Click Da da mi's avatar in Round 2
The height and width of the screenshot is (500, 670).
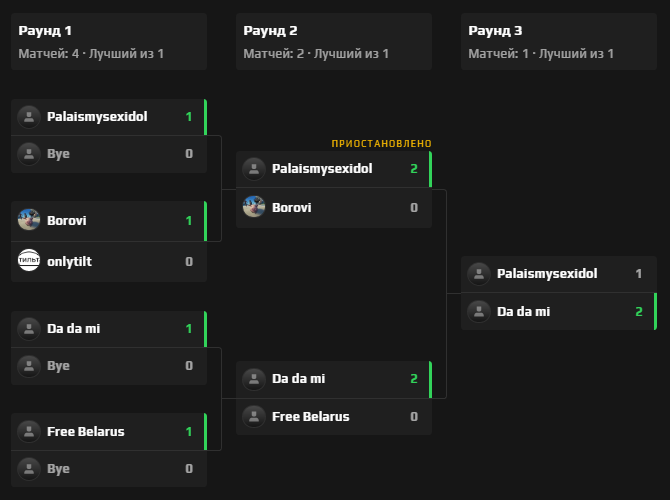point(254,379)
